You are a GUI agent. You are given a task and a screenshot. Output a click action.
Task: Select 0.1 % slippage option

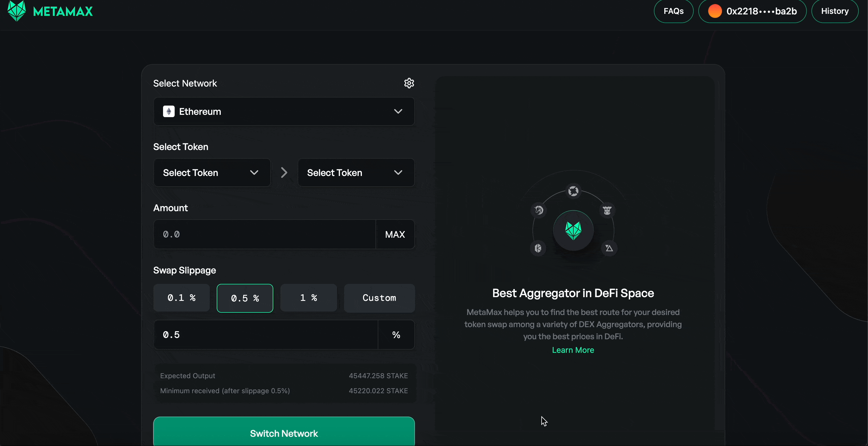[182, 298]
